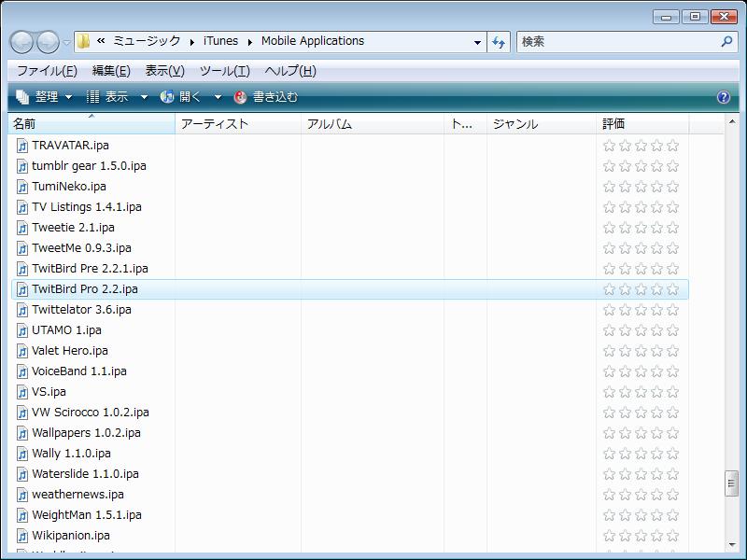Click the scrollbar down arrow
The height and width of the screenshot is (560, 747).
[731, 545]
